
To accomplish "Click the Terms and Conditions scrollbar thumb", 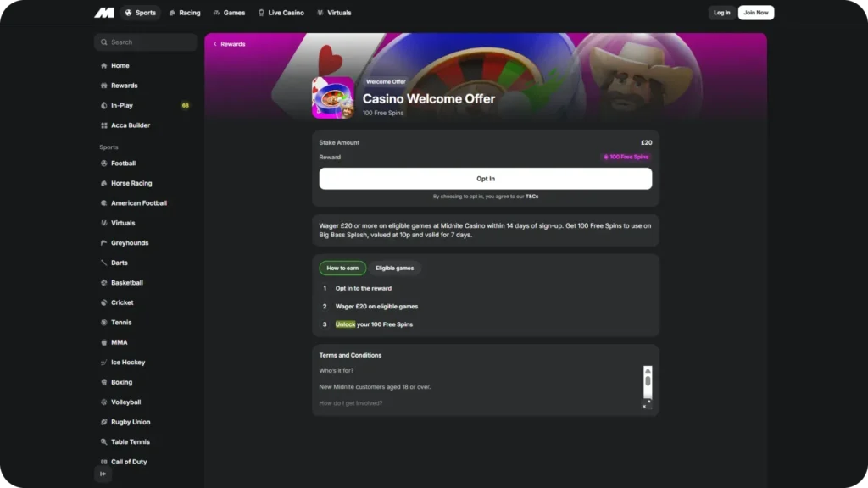I will pos(648,381).
